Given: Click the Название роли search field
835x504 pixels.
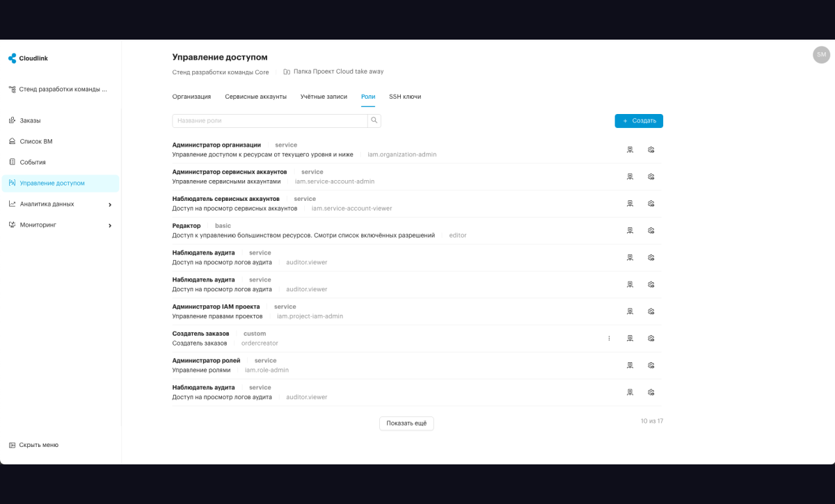Looking at the screenshot, I should click(x=270, y=121).
